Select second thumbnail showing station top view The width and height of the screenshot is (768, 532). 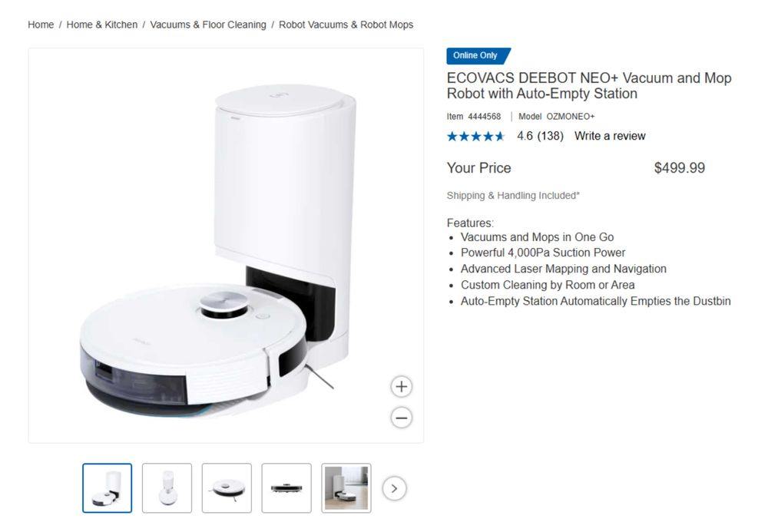(167, 488)
